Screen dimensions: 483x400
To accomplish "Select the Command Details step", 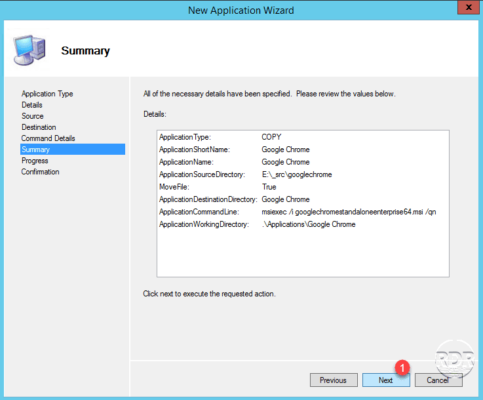I will coord(48,138).
